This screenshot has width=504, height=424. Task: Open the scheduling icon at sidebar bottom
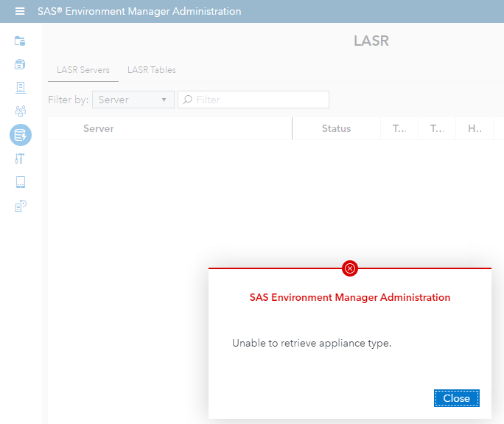coord(20,206)
